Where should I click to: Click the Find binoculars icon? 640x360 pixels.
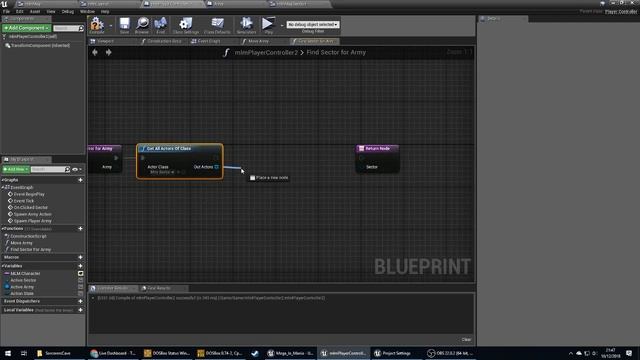[x=160, y=24]
